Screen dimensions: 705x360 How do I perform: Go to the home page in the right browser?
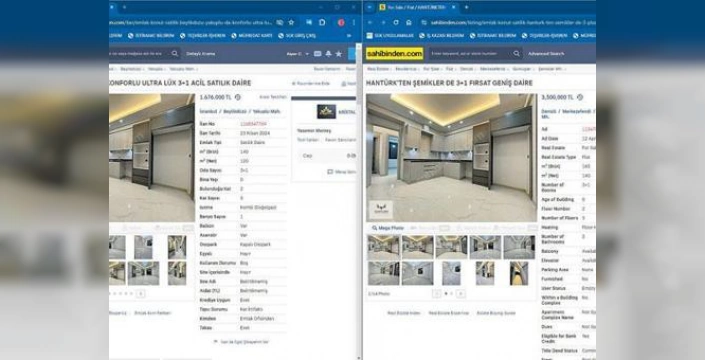[x=408, y=22]
